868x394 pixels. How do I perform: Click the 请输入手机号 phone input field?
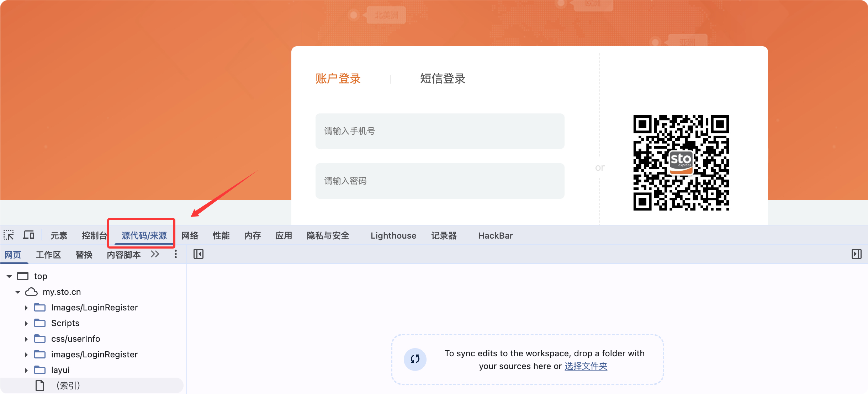click(439, 131)
